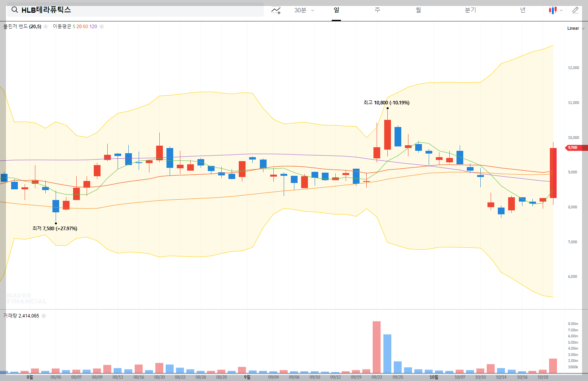The image size is (588, 381).
Task: Click the 최고 10,800 high label
Action: tap(386, 103)
